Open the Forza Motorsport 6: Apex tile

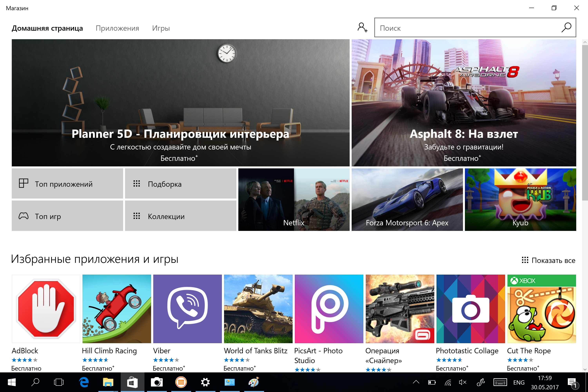tap(407, 200)
